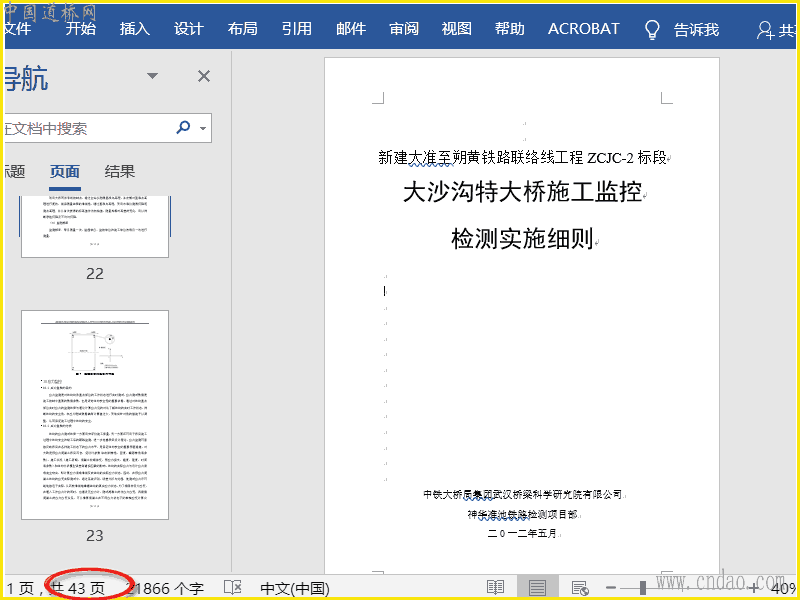The image size is (800, 600).
Task: Click the heading 检测实施细则
Action: click(522, 238)
